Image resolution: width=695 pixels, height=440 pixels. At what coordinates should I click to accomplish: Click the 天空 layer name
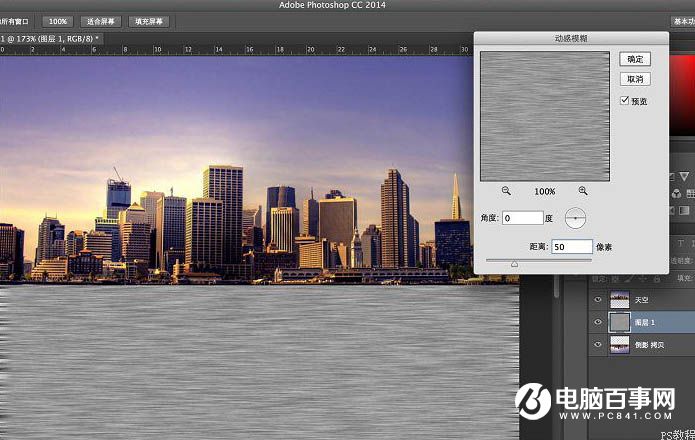point(641,300)
